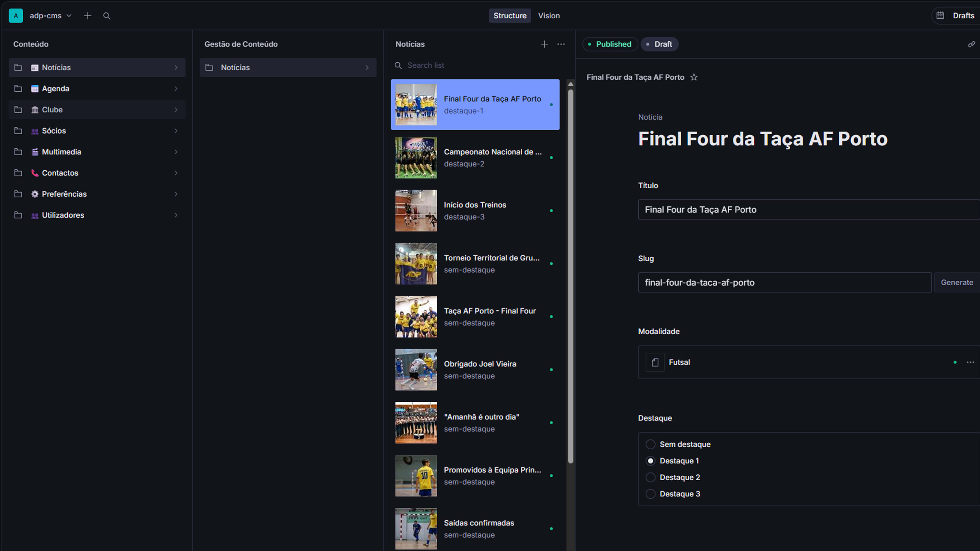Click scroll-up arrow of Notícias list
Screen dimensions: 980x551
(570, 84)
